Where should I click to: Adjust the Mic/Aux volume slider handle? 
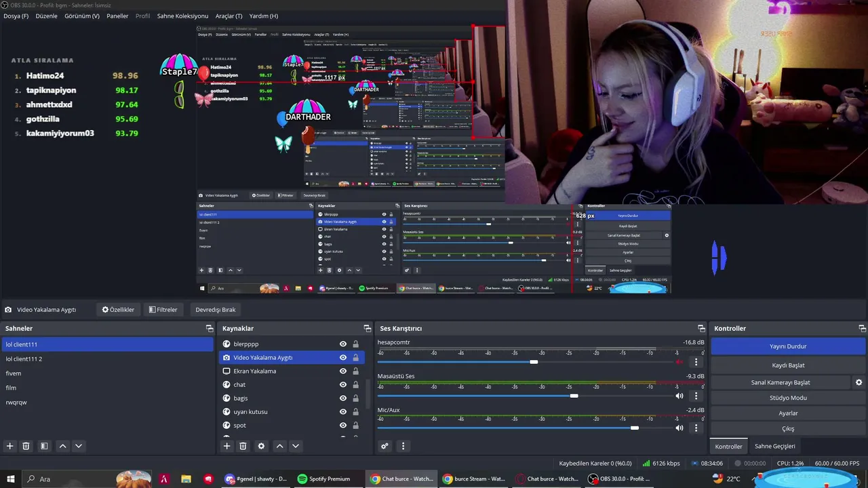[635, 428]
